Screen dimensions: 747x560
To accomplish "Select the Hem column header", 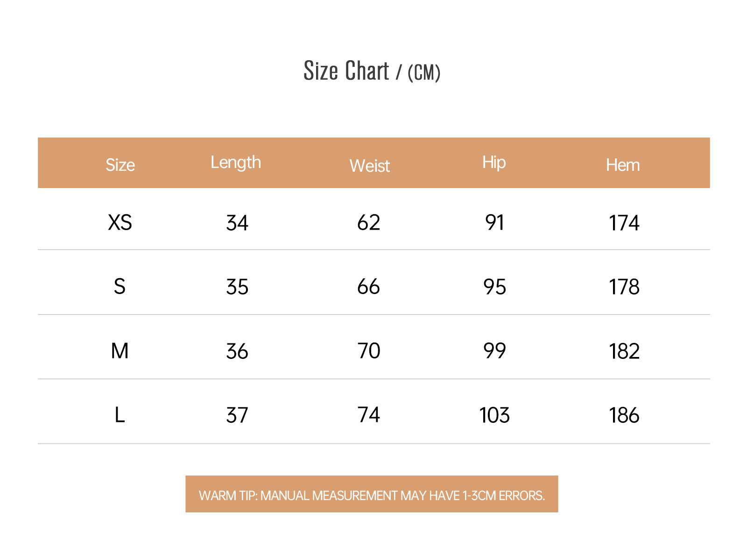I will coord(623,165).
